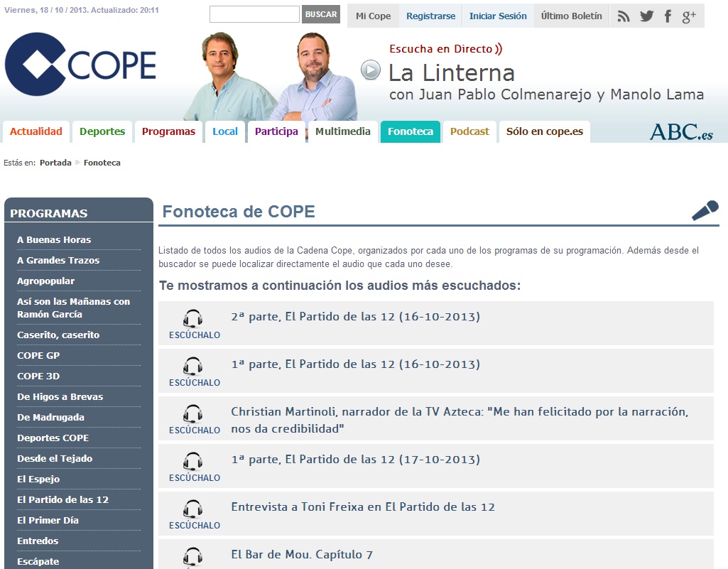Viewport: 728px width, 569px height.
Task: Click headphones icon for El Bar de Mou
Action: [x=192, y=556]
